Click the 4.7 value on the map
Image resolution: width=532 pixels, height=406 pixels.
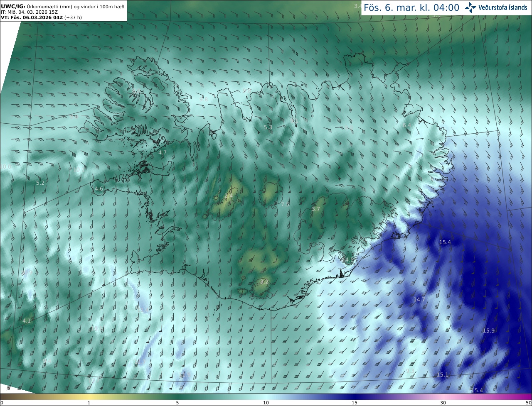pos(162,152)
